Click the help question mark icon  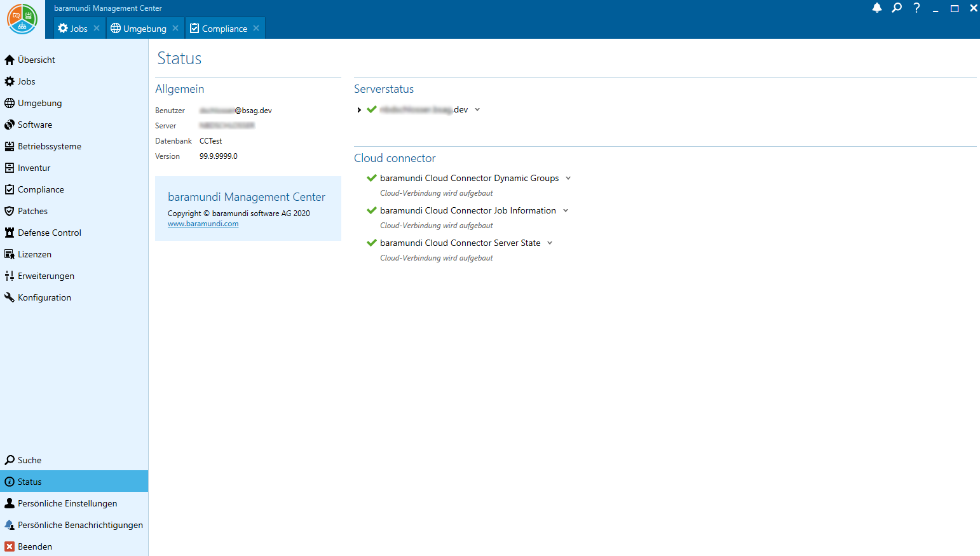tap(916, 8)
